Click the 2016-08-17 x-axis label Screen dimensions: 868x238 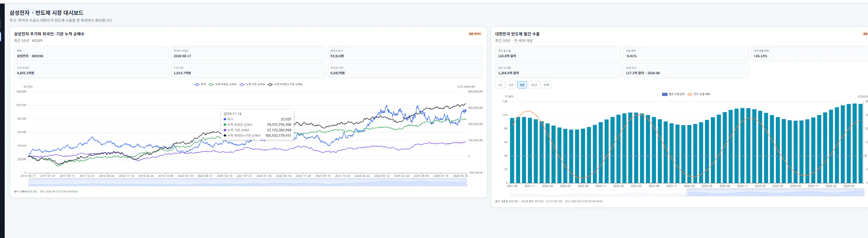coord(28,176)
